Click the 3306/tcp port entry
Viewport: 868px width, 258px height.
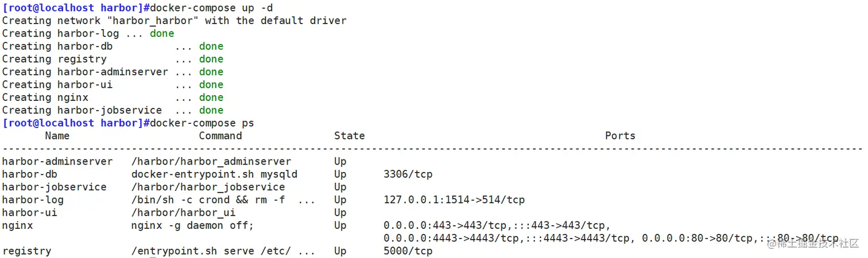(408, 174)
